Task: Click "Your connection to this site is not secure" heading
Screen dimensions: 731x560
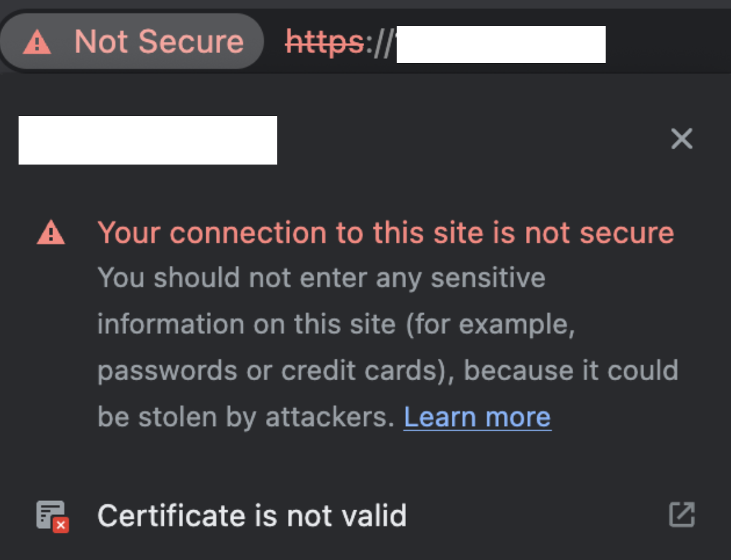Action: coord(385,233)
